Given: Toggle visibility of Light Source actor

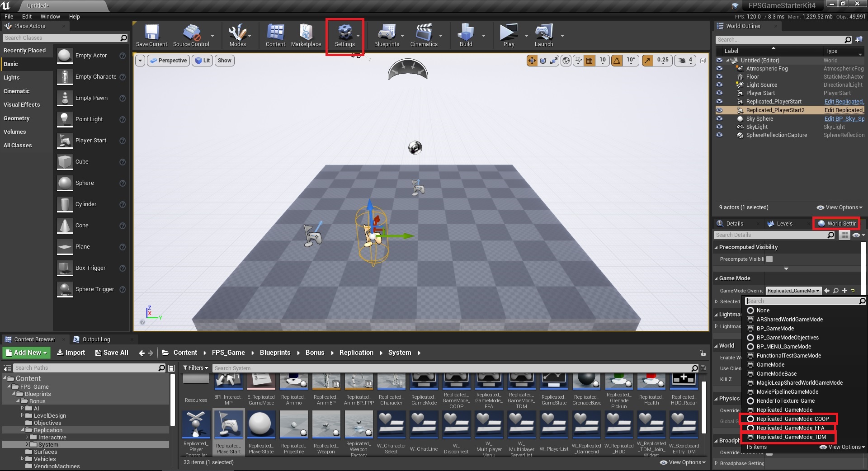Looking at the screenshot, I should point(719,85).
